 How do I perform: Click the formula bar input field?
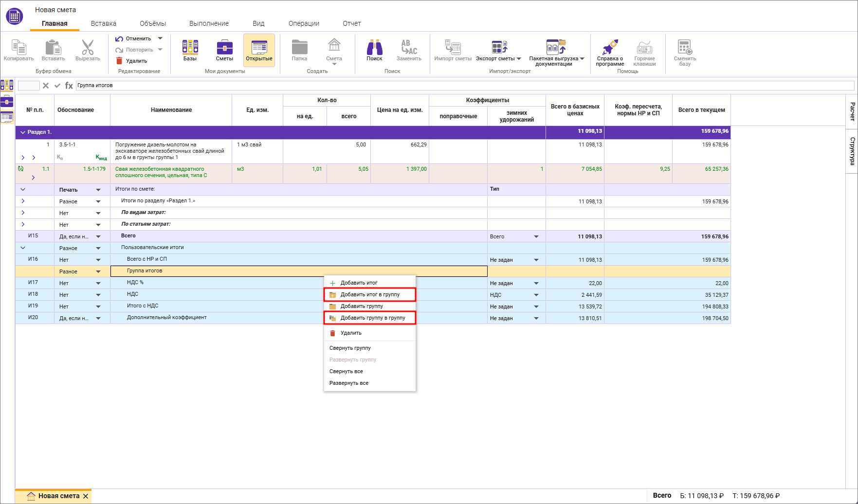click(462, 86)
